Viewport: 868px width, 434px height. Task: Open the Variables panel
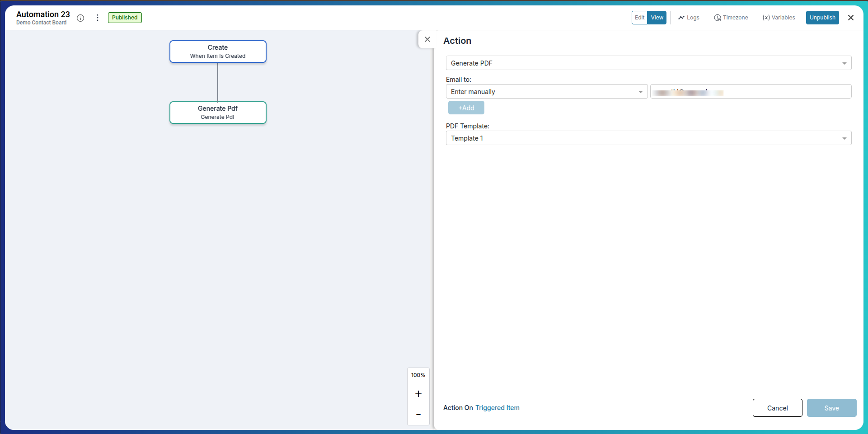tap(779, 18)
